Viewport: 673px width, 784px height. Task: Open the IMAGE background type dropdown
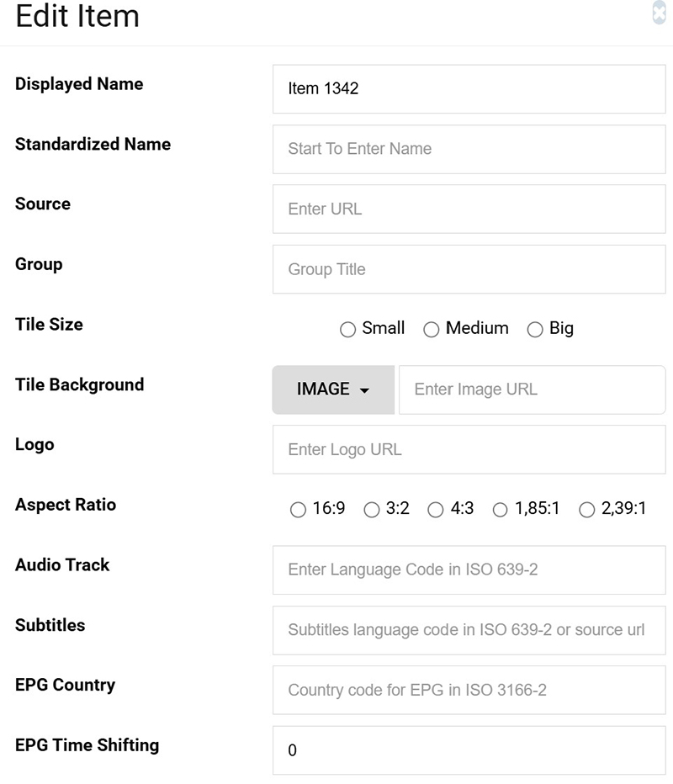(x=333, y=389)
